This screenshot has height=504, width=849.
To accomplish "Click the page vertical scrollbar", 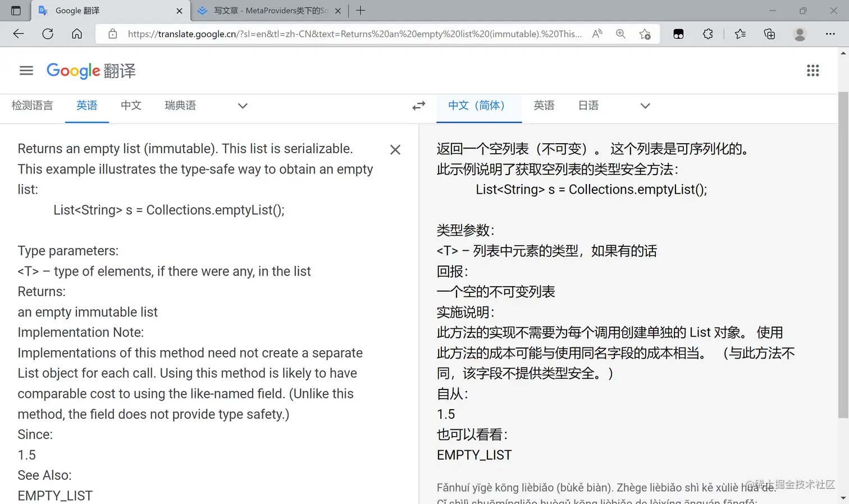I will [x=843, y=255].
